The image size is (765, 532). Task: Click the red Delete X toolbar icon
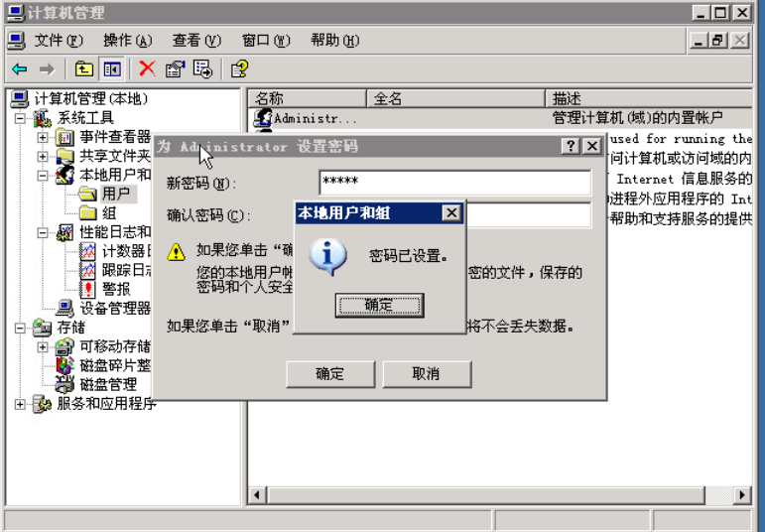[147, 68]
